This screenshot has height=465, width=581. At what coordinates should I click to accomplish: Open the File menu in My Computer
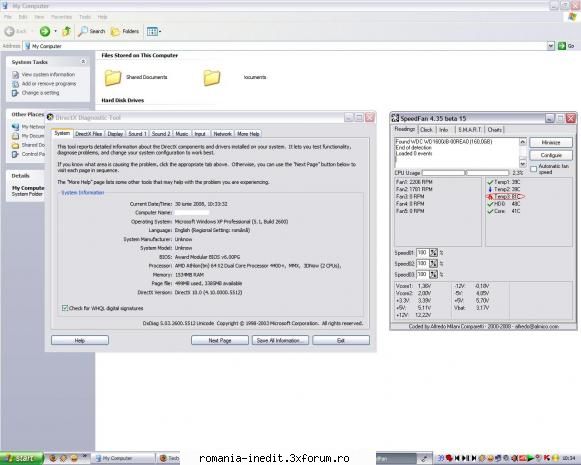[x=7, y=17]
